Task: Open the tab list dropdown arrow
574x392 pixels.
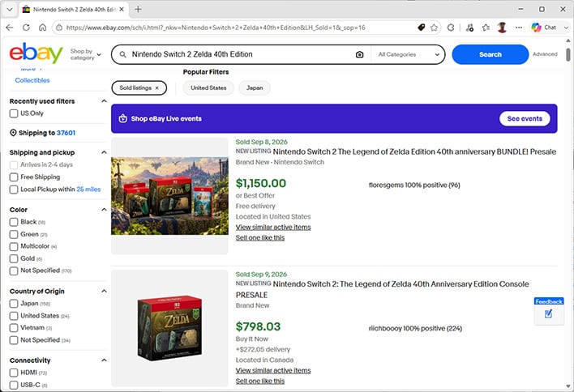Action: (x=10, y=9)
